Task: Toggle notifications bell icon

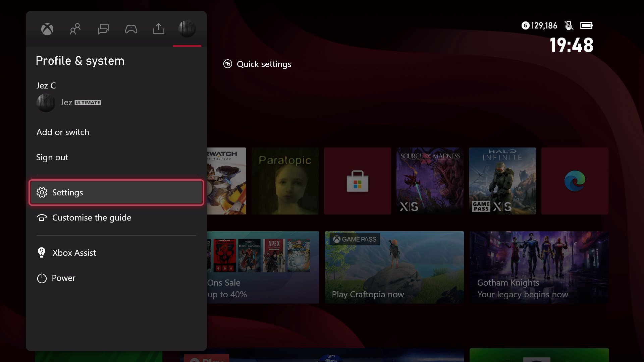Action: 569,25
